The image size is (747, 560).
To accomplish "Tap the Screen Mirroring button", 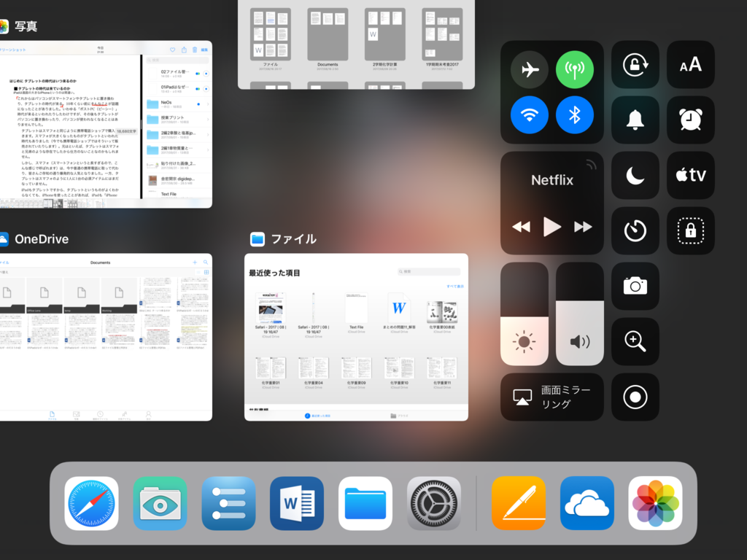I will tap(552, 397).
